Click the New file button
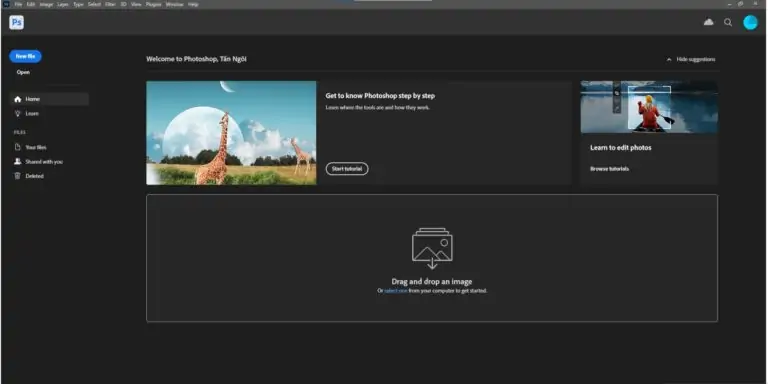Viewport: 768px width, 384px height. (x=25, y=56)
